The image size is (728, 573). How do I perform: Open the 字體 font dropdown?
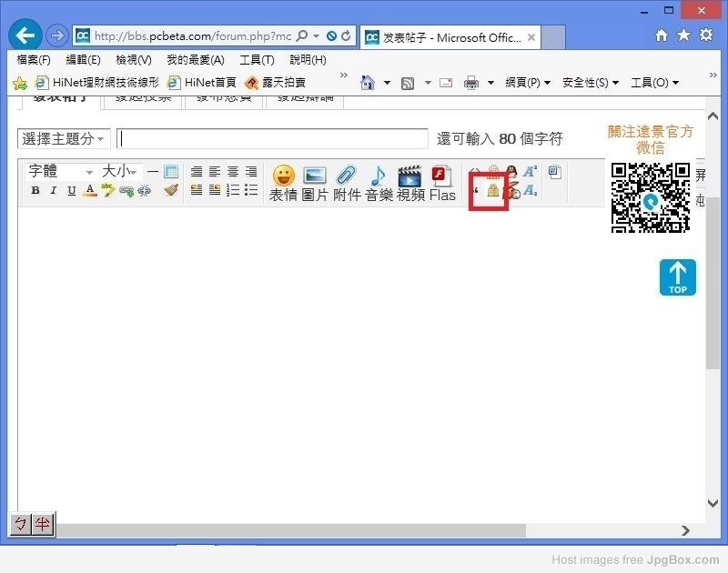coord(60,172)
